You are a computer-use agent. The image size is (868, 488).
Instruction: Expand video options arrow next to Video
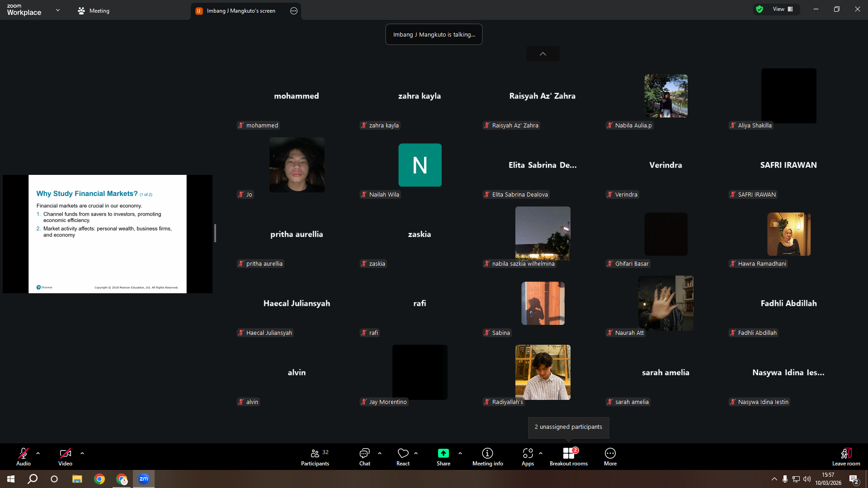click(x=82, y=453)
